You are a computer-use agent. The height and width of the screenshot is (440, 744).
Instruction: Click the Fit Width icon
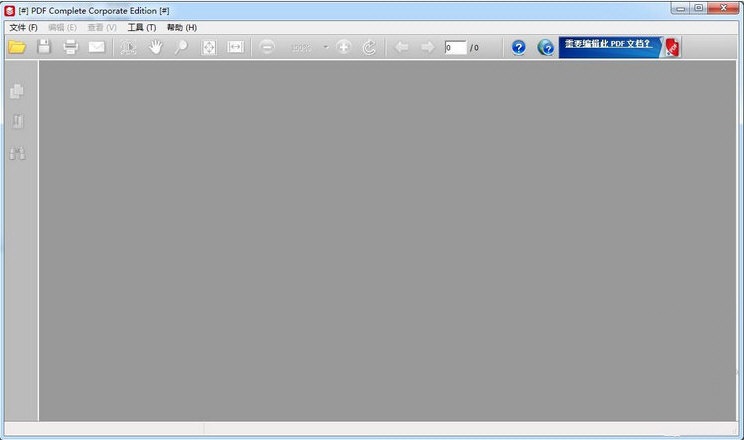[x=235, y=47]
